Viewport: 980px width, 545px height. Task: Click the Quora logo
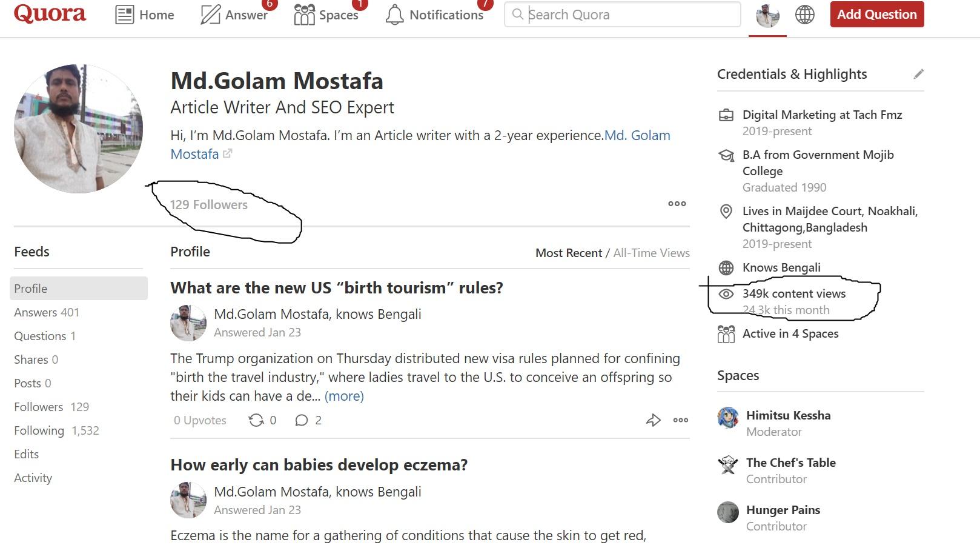click(x=49, y=13)
